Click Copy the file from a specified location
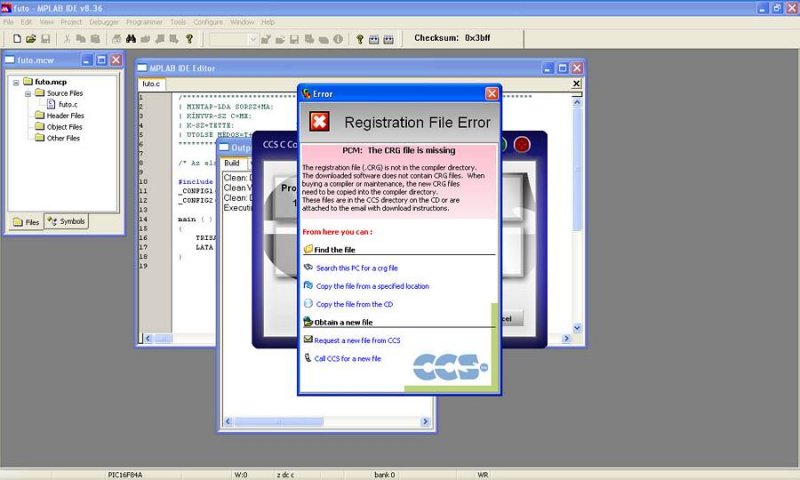 point(372,286)
